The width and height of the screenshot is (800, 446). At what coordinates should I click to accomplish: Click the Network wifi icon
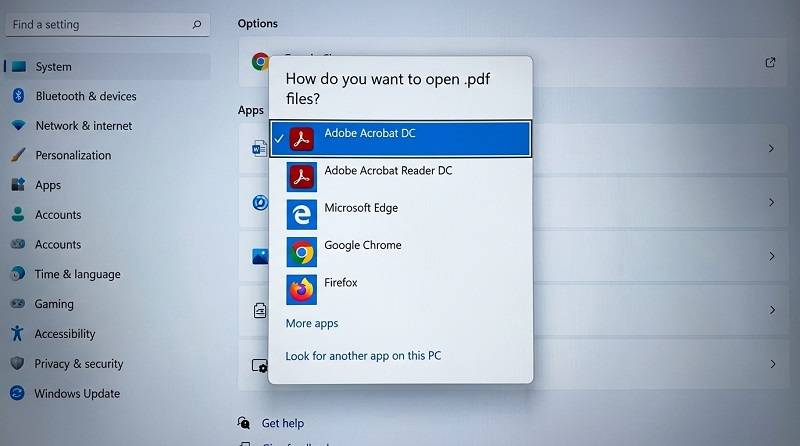coord(18,125)
